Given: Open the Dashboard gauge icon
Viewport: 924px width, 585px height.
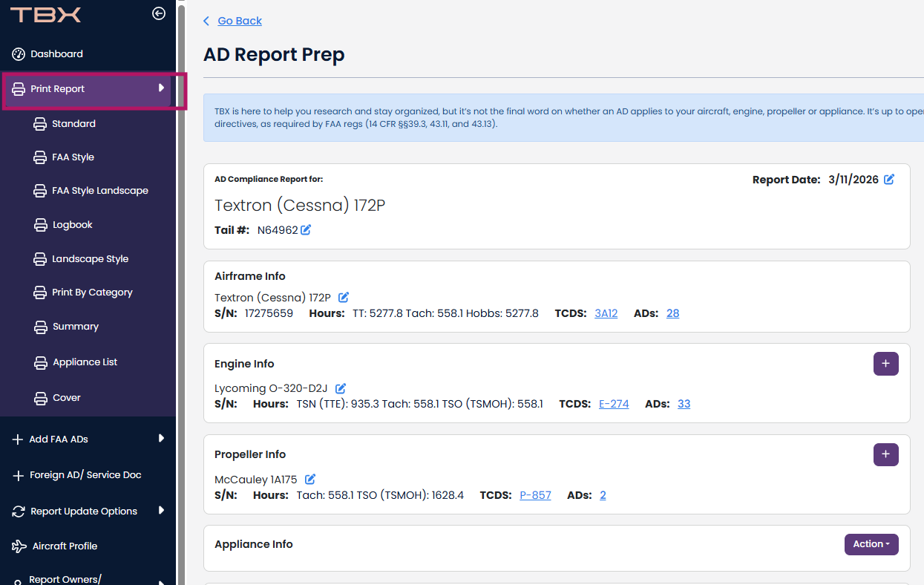Looking at the screenshot, I should 19,54.
